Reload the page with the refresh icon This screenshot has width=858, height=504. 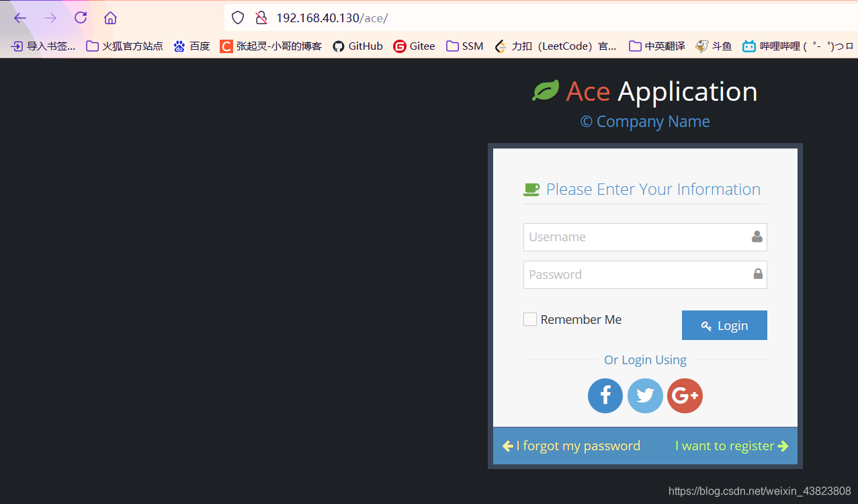pos(81,17)
